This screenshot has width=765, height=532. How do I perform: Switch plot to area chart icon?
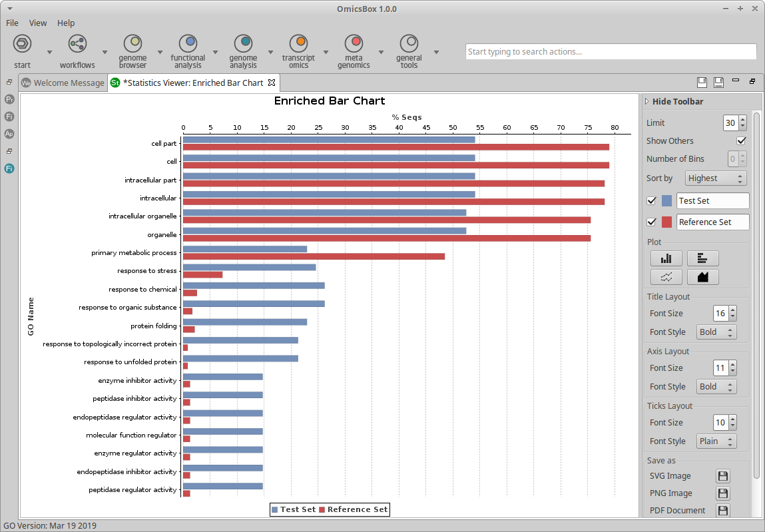coord(702,277)
